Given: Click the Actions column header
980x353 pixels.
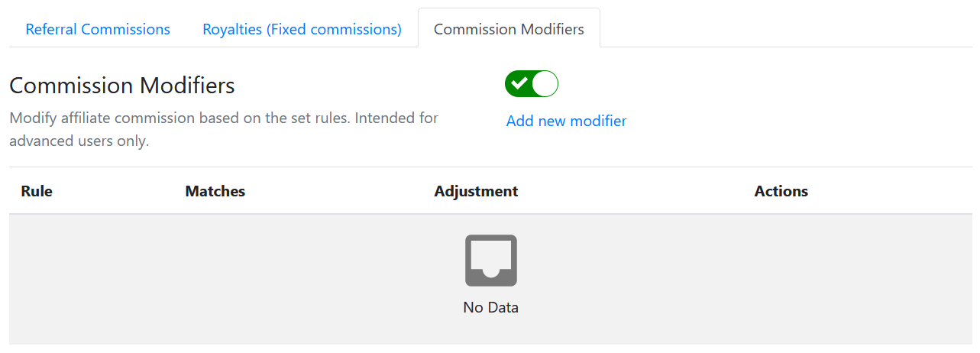Looking at the screenshot, I should point(781,191).
